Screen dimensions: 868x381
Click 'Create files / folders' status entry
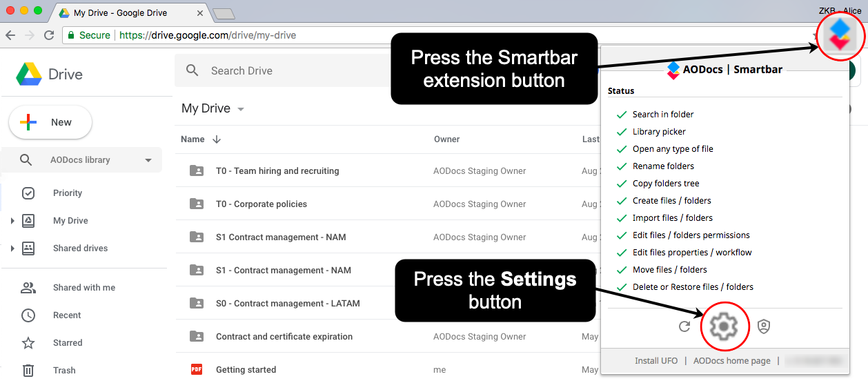672,201
